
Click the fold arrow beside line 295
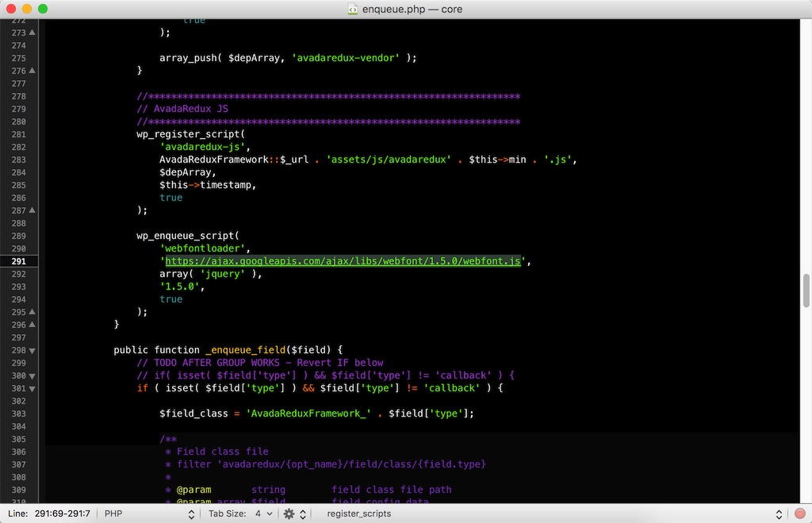click(33, 312)
